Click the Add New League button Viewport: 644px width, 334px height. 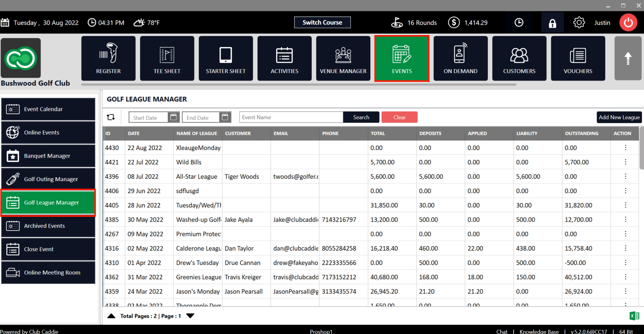point(619,117)
